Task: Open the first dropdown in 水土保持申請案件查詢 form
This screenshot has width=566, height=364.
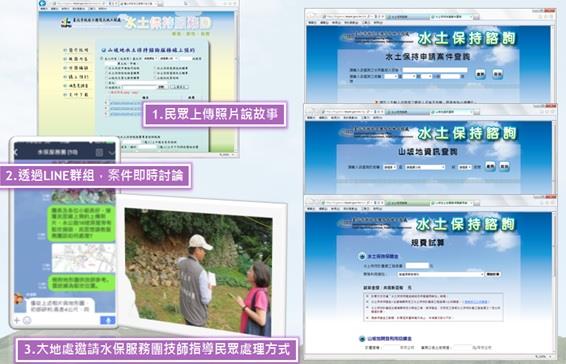Action: (391, 77)
